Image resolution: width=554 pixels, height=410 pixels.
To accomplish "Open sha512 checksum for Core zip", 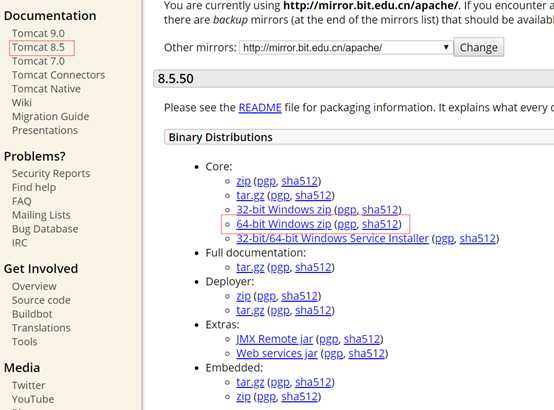I will click(300, 181).
